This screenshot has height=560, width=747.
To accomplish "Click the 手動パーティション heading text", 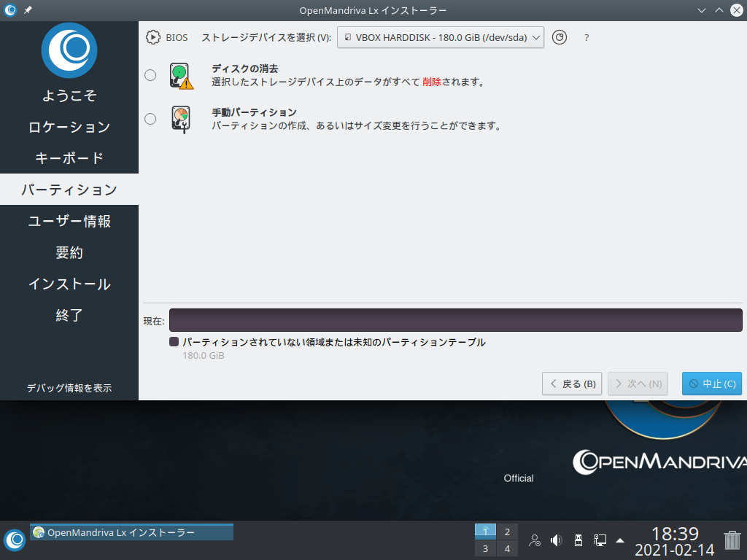I will coord(255,112).
